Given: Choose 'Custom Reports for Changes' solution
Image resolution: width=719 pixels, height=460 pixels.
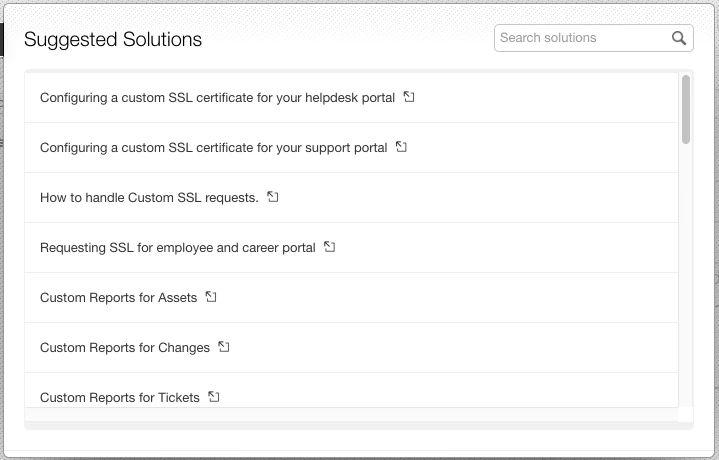Looking at the screenshot, I should point(125,348).
